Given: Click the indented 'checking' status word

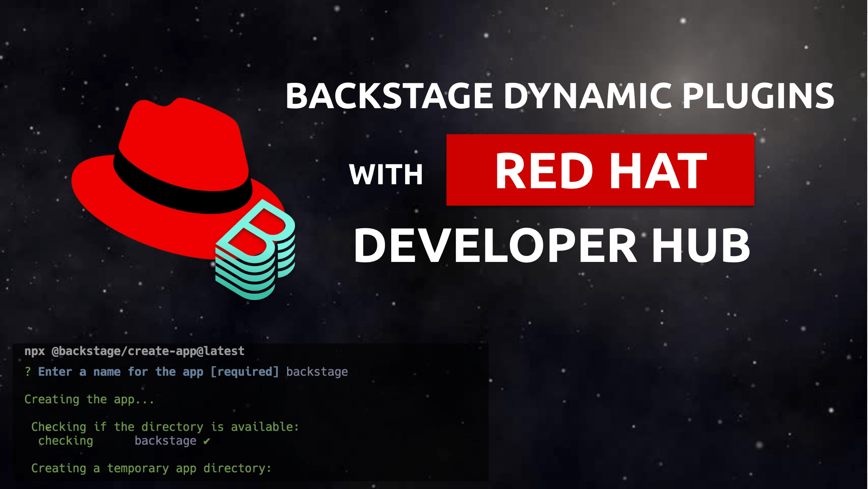Looking at the screenshot, I should [65, 441].
